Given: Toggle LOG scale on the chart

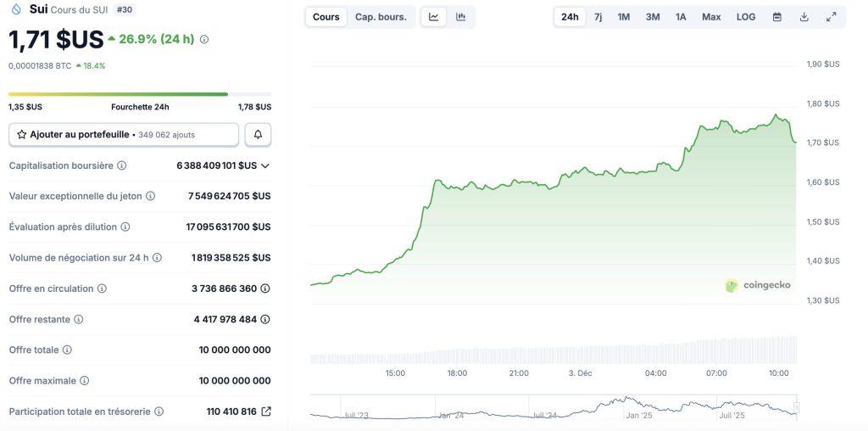Looking at the screenshot, I should tap(746, 17).
